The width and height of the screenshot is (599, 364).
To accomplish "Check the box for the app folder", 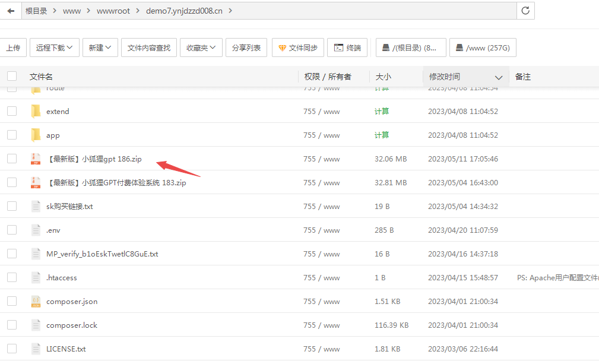I will (12, 135).
